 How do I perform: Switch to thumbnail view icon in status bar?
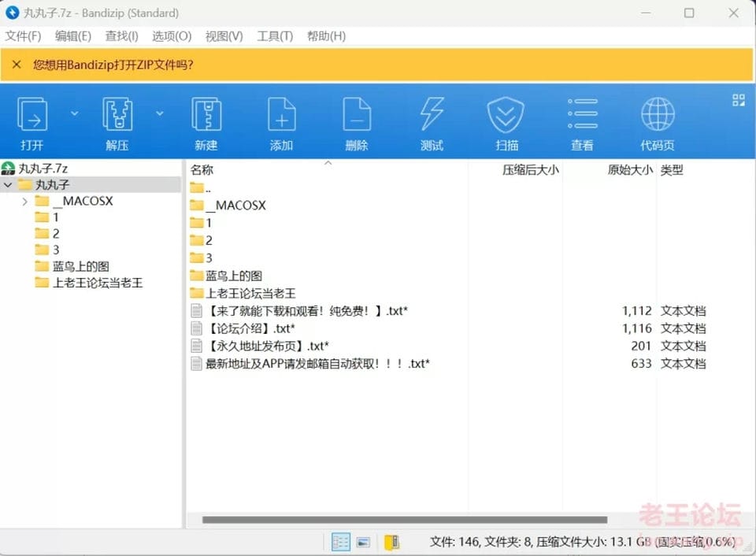tap(363, 543)
